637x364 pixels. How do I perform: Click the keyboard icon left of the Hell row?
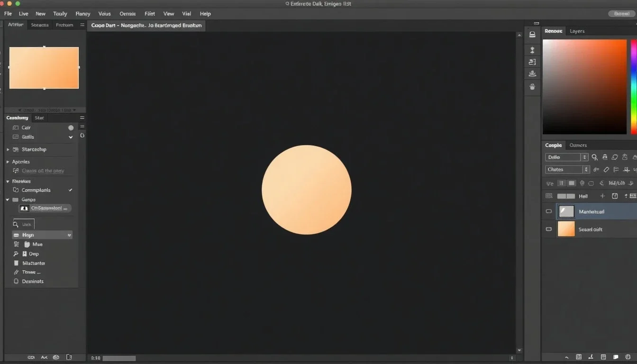click(x=549, y=196)
